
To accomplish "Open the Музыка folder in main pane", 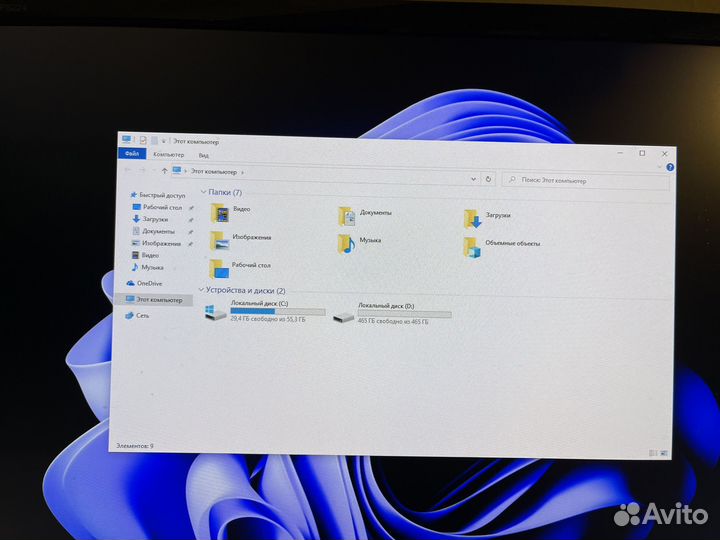I will tap(359, 243).
